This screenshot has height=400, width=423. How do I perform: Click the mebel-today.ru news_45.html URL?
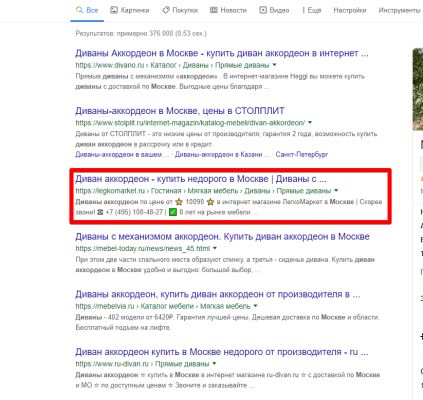pos(143,248)
